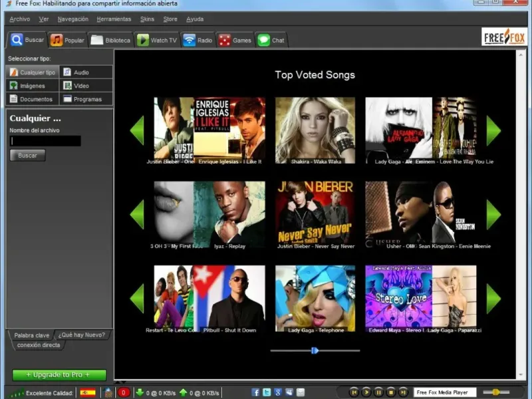
Task: Open Lady Gaga - Telephone thumbnail
Action: [315, 298]
